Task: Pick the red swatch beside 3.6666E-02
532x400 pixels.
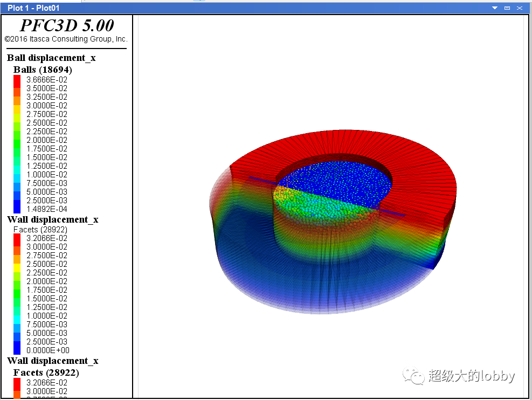Action: point(17,81)
